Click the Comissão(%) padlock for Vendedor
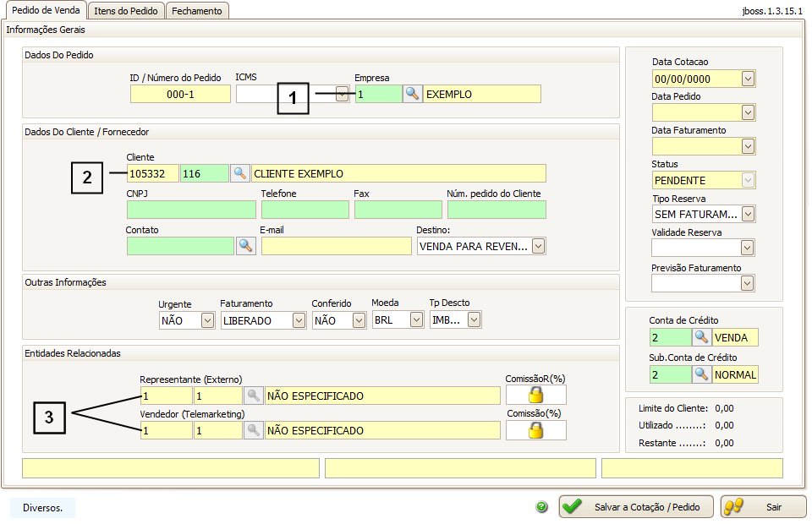This screenshot has width=812, height=524. [535, 430]
